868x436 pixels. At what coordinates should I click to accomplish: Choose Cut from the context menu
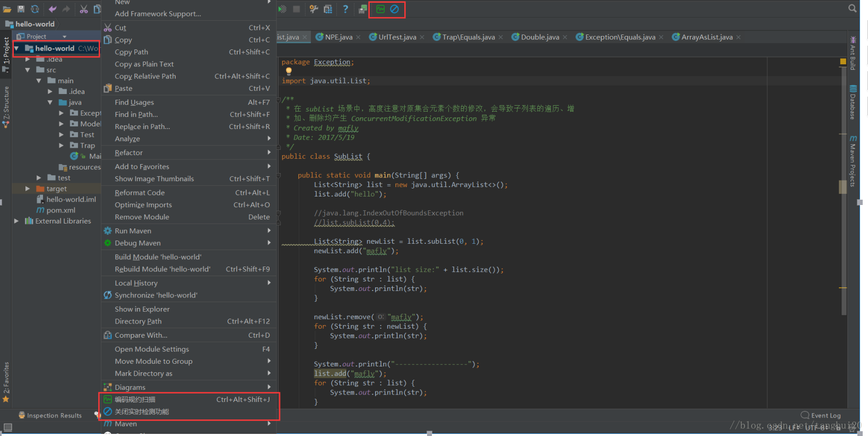point(189,28)
